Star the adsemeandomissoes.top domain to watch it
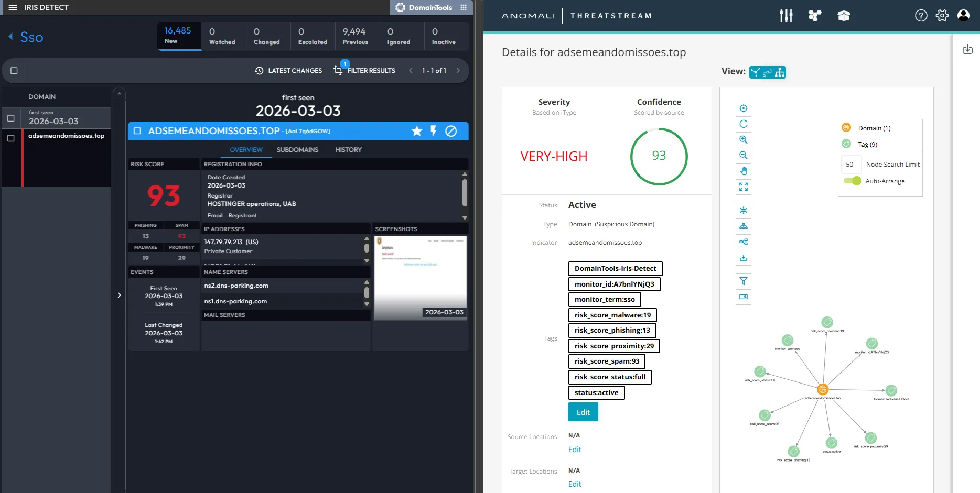The image size is (980, 493). point(417,131)
